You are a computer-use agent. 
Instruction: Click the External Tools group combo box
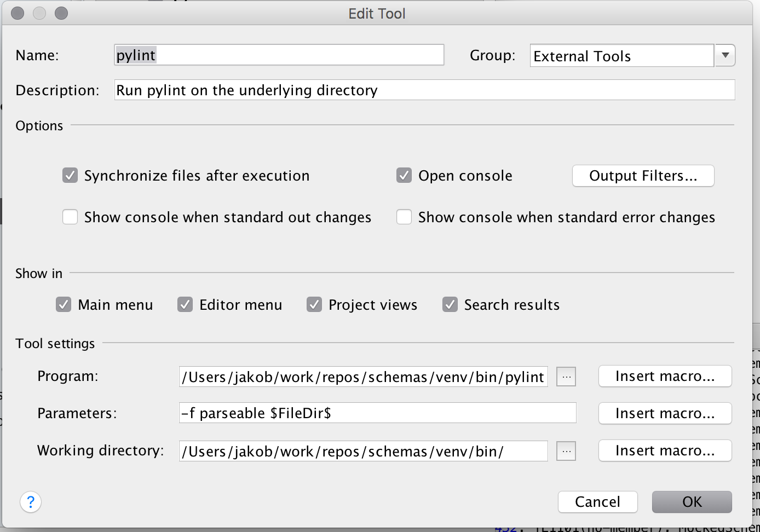click(x=621, y=56)
